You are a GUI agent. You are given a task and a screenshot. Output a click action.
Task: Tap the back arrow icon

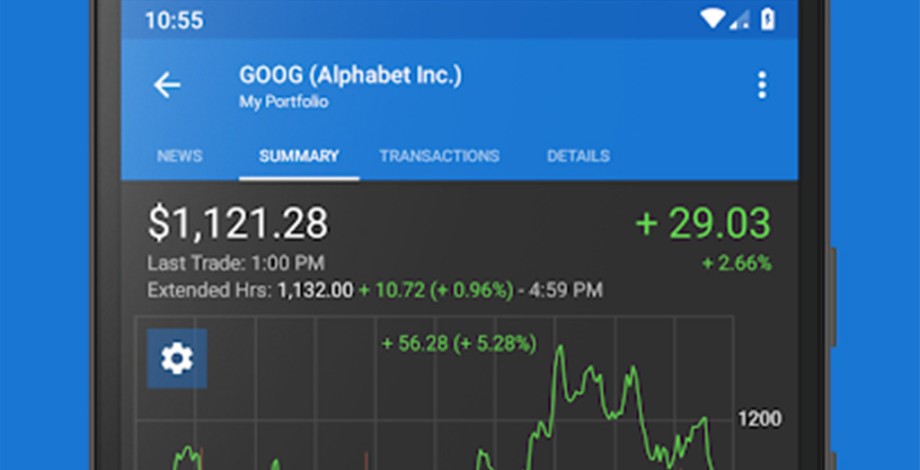point(167,85)
